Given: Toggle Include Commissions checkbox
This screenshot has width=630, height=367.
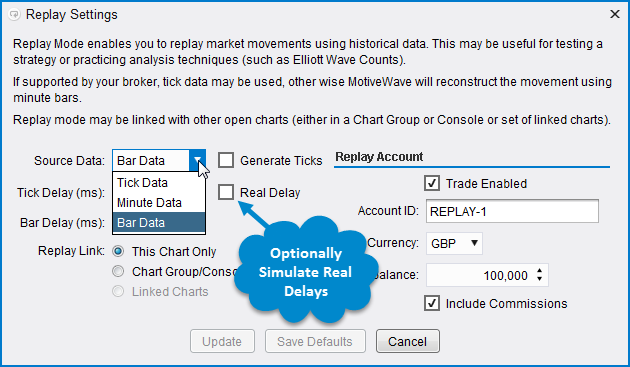Looking at the screenshot, I should pyautogui.click(x=432, y=303).
